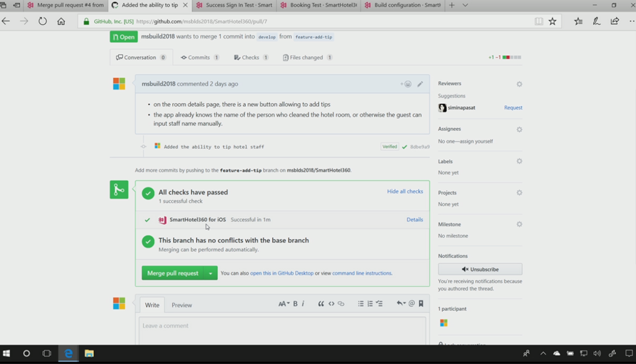Click Hide all checks link
The width and height of the screenshot is (636, 364).
click(405, 191)
